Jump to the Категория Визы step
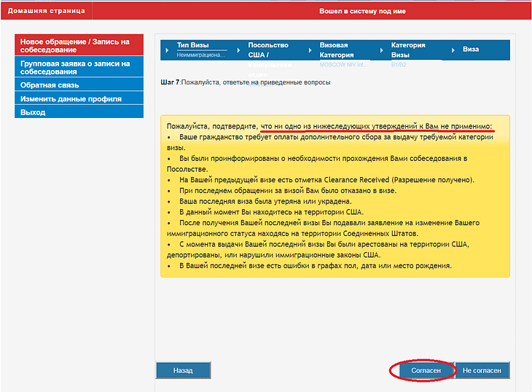The width and height of the screenshot is (532, 392). [x=408, y=50]
